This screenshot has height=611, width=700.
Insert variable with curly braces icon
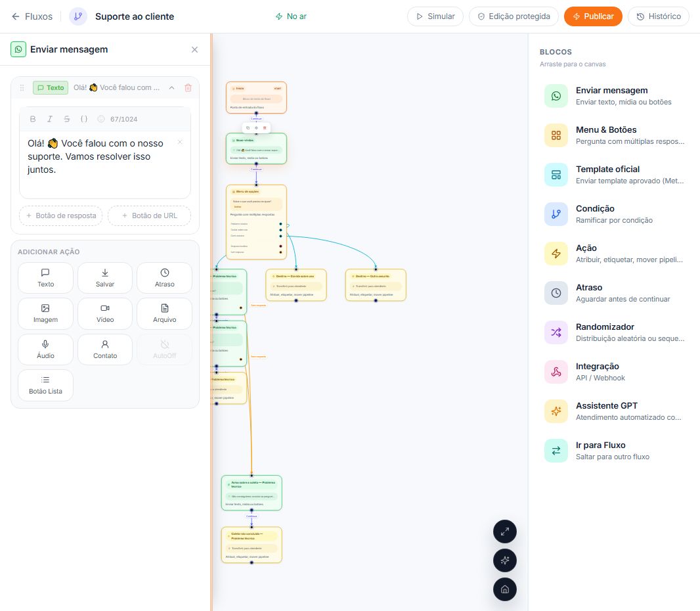84,119
